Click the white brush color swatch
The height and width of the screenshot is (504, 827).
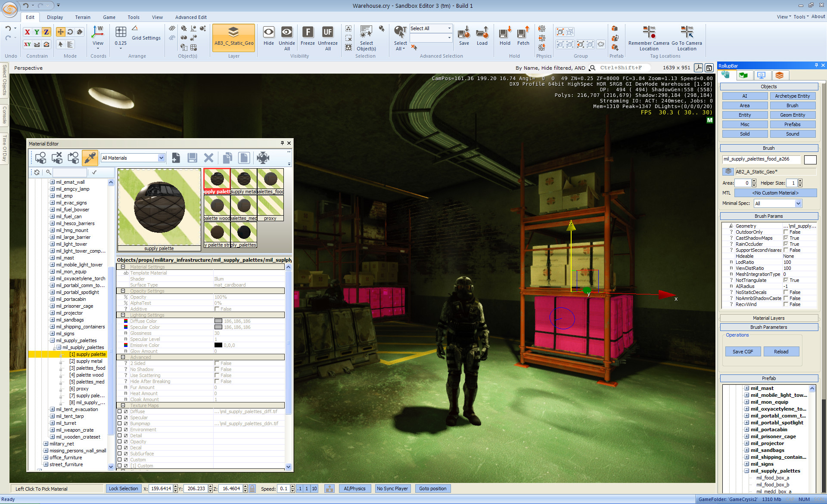click(810, 160)
